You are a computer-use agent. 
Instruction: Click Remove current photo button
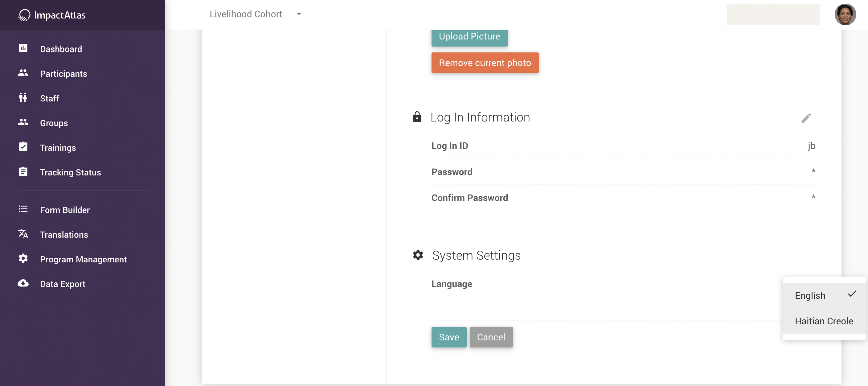pyautogui.click(x=485, y=63)
